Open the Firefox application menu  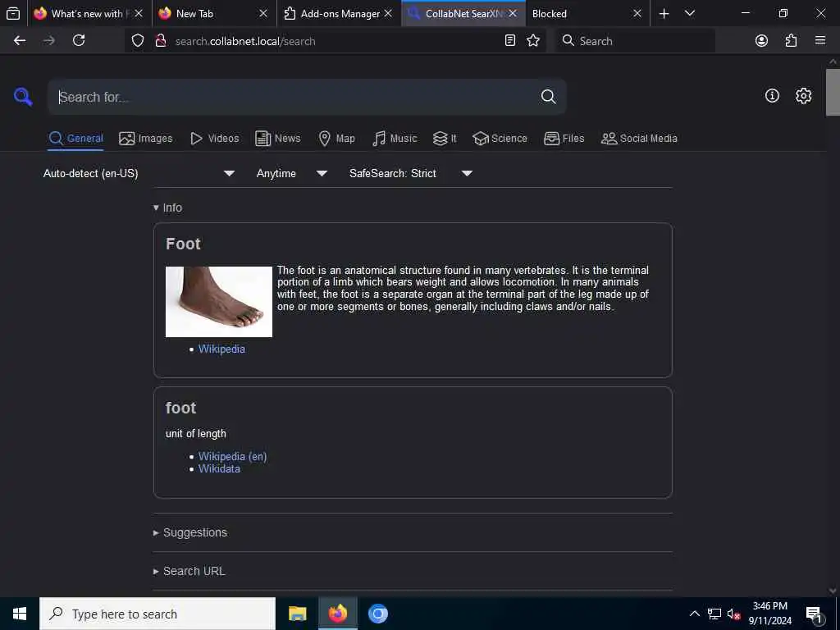click(x=820, y=41)
